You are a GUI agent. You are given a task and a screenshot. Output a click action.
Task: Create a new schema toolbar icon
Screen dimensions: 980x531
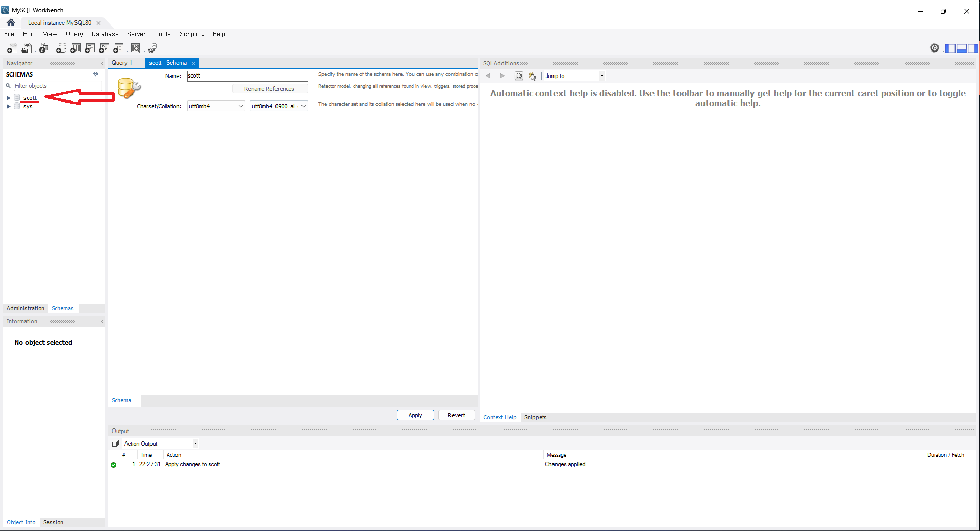pos(61,48)
